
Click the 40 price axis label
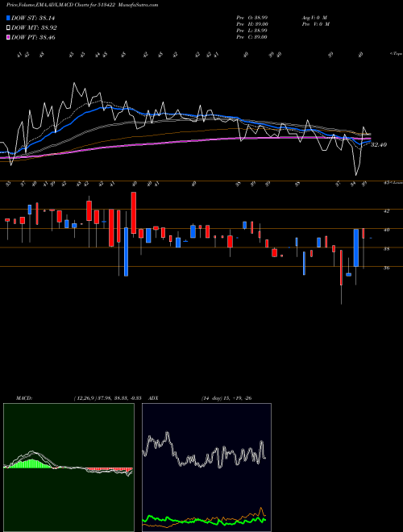point(386,230)
